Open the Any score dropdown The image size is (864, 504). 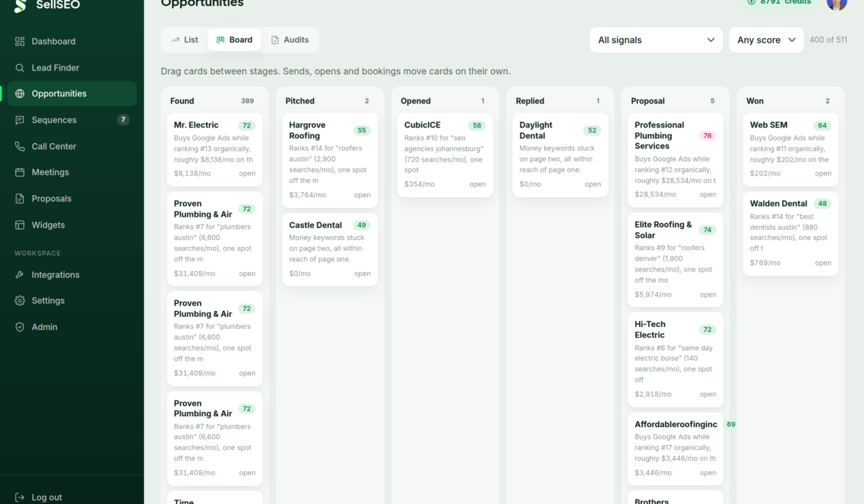pyautogui.click(x=767, y=40)
